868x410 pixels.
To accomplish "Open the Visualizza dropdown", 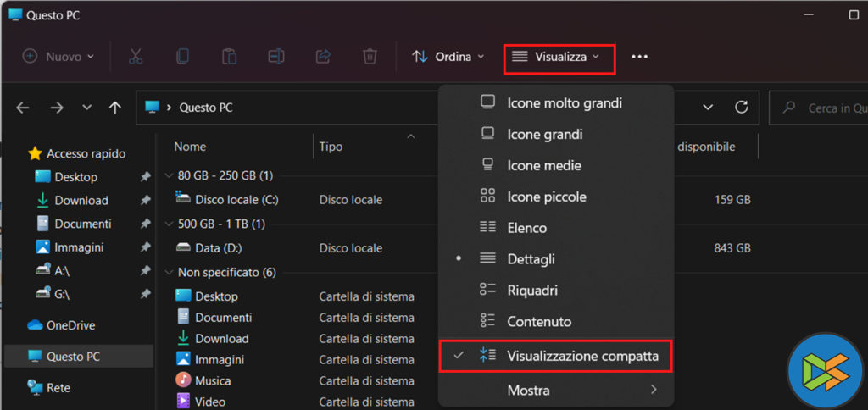I will (x=559, y=57).
